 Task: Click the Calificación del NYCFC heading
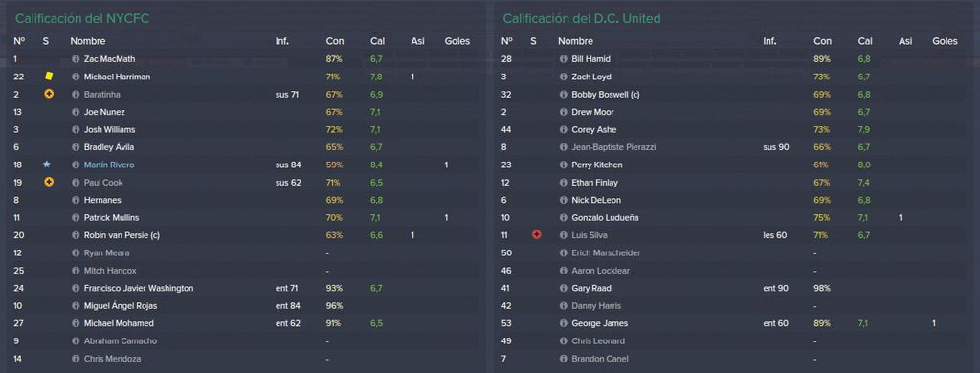tap(82, 19)
